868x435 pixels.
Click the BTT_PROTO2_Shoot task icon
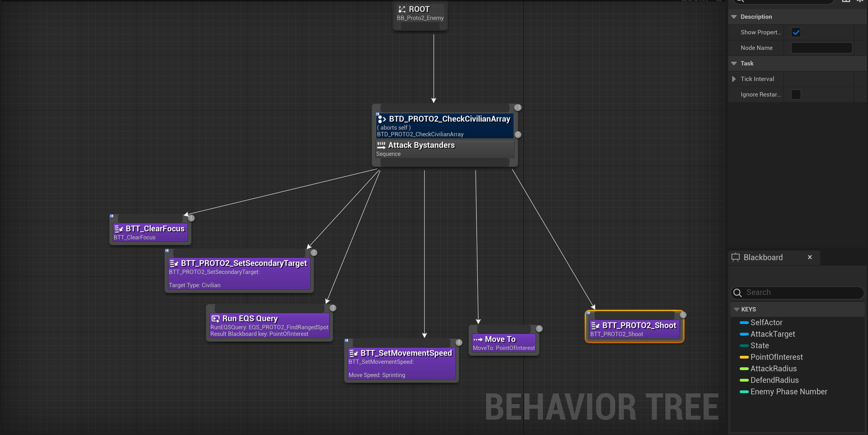(x=595, y=326)
